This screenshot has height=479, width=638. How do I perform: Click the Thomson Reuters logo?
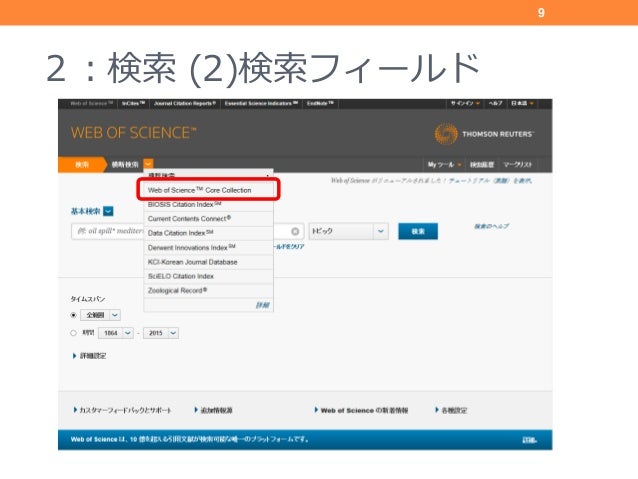coord(484,134)
